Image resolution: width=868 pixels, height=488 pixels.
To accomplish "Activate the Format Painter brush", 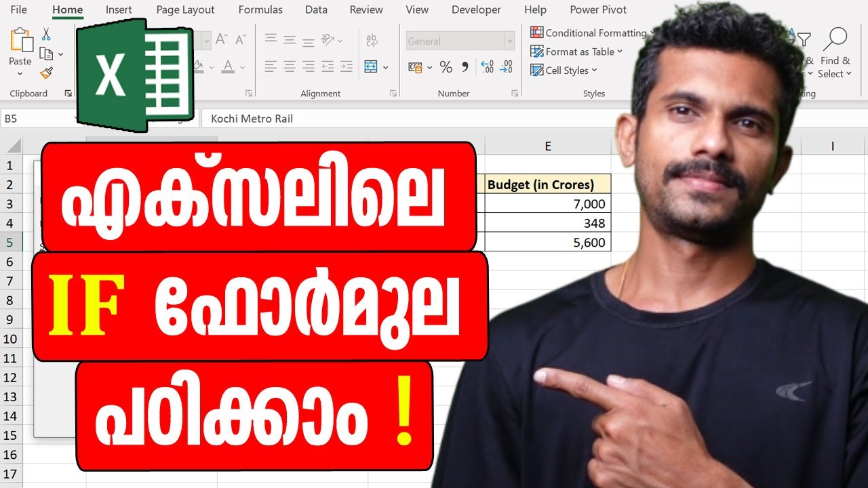I will click(x=46, y=73).
